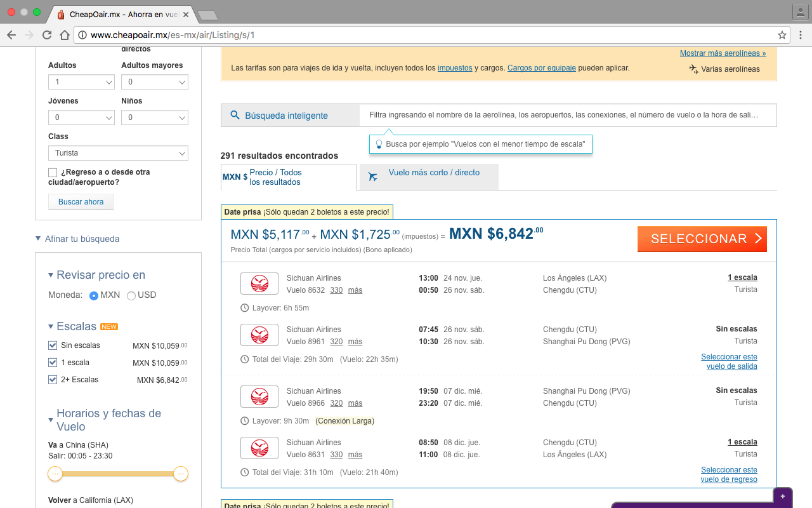812x508 pixels.
Task: Select USD currency radio button
Action: 131,295
